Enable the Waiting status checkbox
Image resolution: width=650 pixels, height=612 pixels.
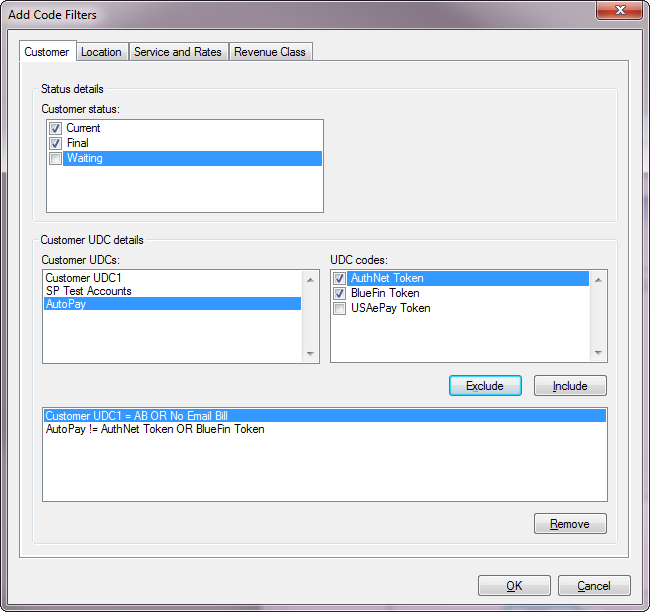[x=56, y=158]
